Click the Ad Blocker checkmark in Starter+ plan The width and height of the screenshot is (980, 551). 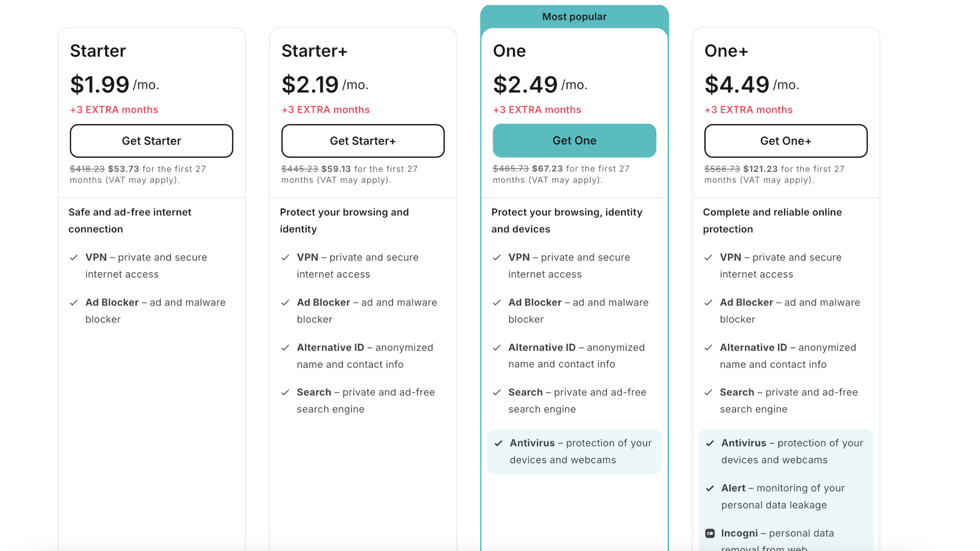(x=285, y=303)
